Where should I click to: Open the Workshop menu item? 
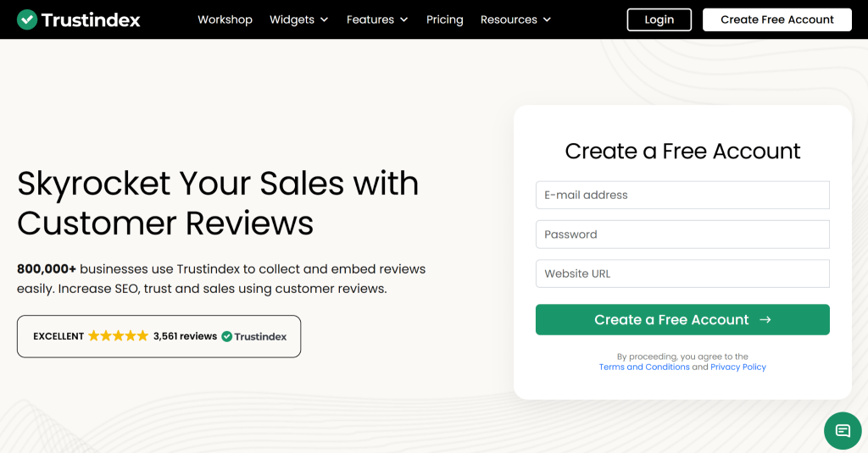coord(225,19)
